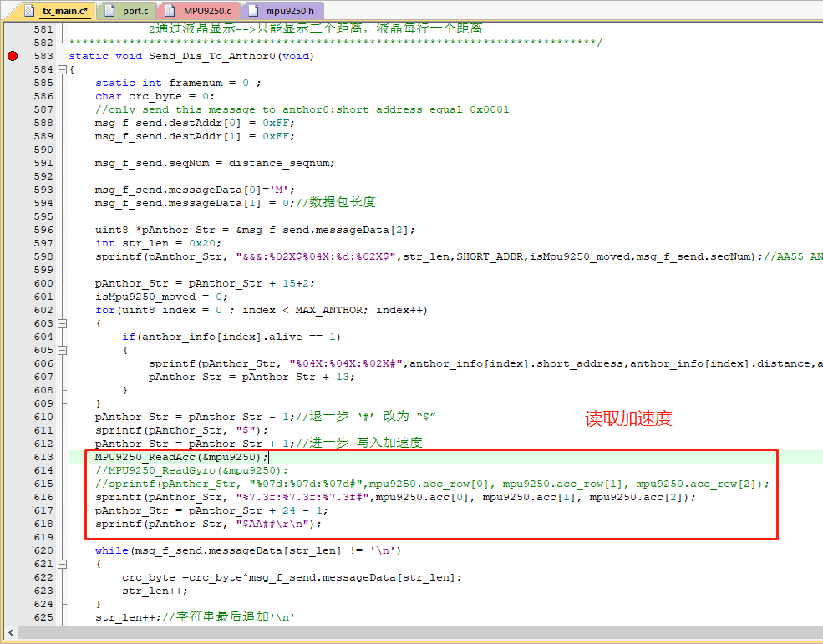Click on crc_byte XOR assignment at line 622

click(x=292, y=577)
